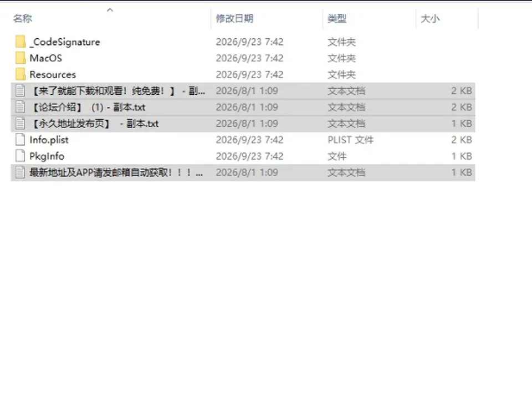Click '1 KB' size of 【永久地址发布页】 row
This screenshot has height=402, width=532.
[462, 123]
